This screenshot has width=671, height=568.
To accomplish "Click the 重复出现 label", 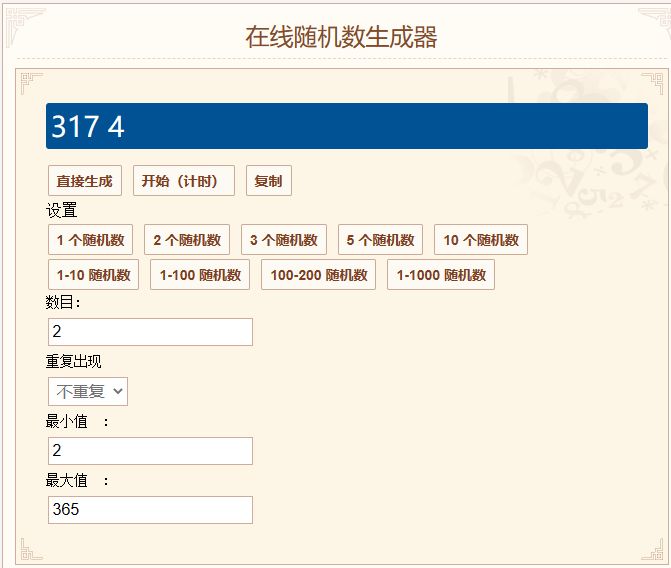I will [x=73, y=362].
